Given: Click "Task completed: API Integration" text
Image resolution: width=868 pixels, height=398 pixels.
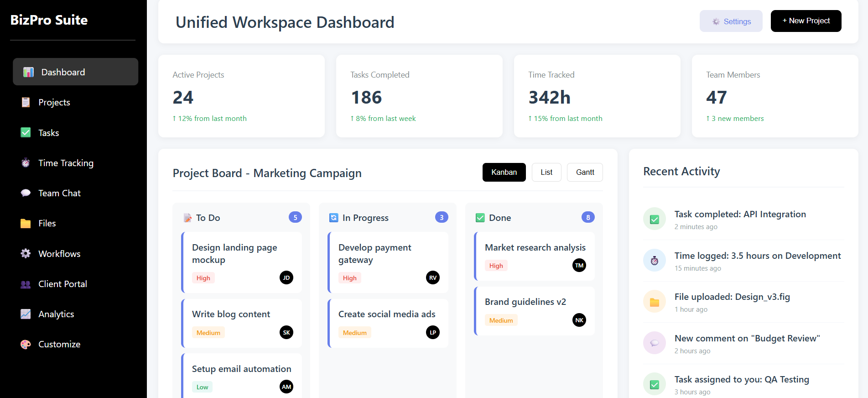Looking at the screenshot, I should 740,214.
